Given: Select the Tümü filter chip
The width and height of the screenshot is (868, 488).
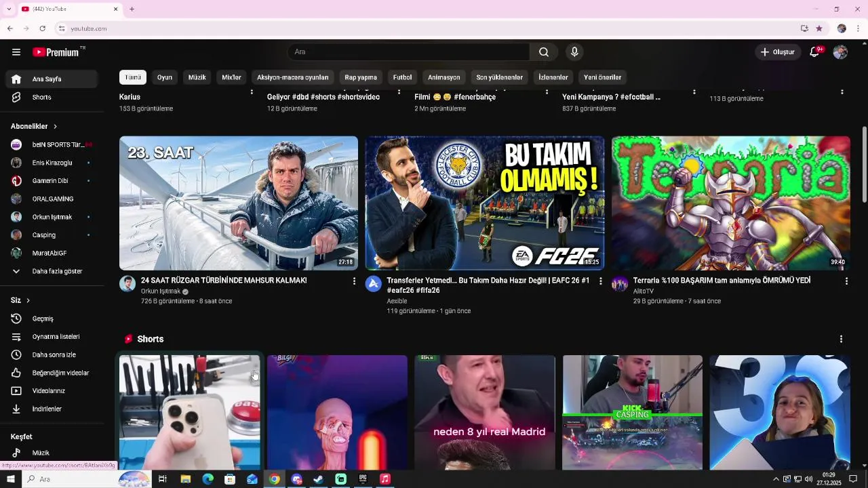Looking at the screenshot, I should 133,77.
